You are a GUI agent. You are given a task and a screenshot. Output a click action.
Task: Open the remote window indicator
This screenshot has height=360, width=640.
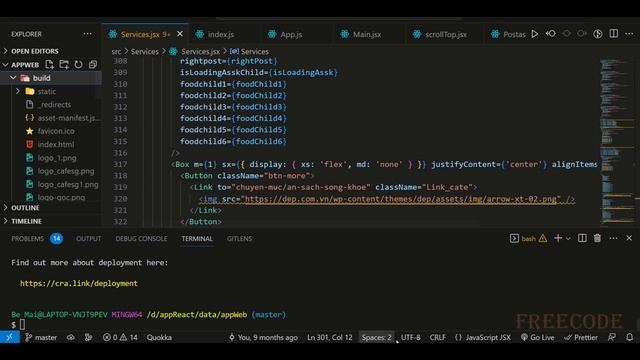(x=9, y=337)
